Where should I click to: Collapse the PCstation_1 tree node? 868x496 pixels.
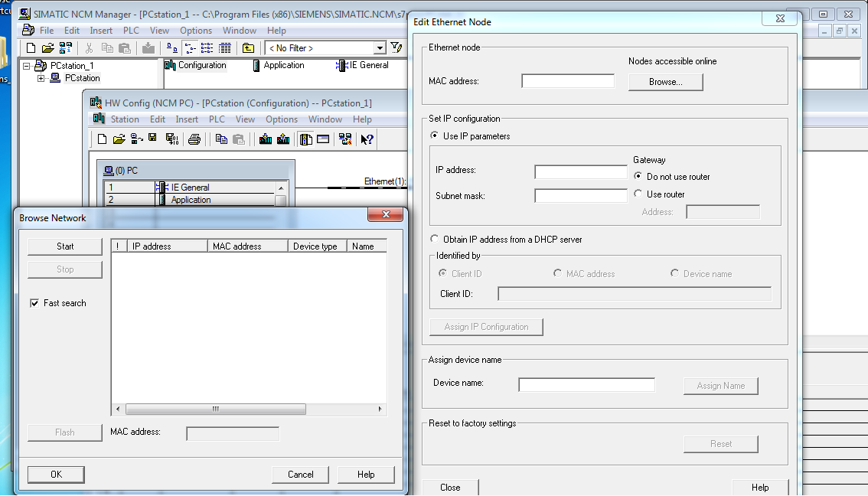26,66
